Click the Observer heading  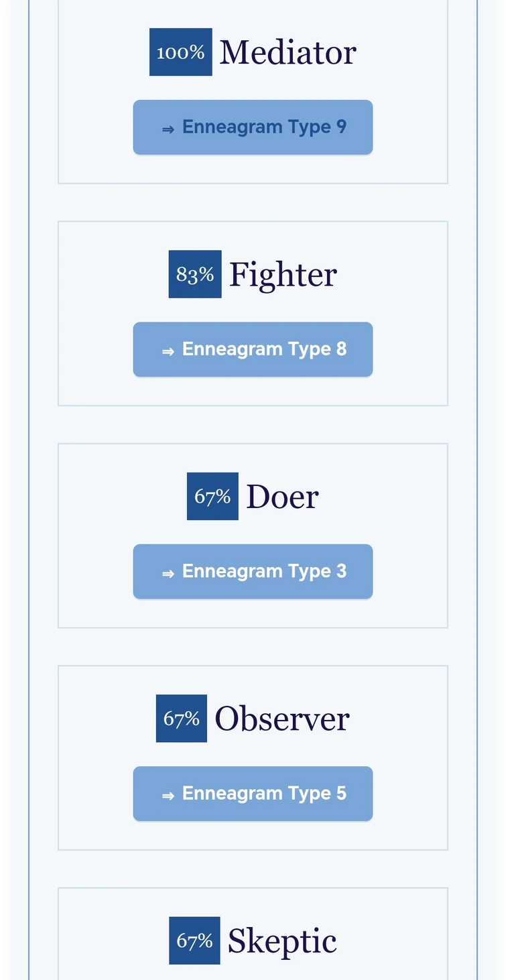tap(281, 719)
